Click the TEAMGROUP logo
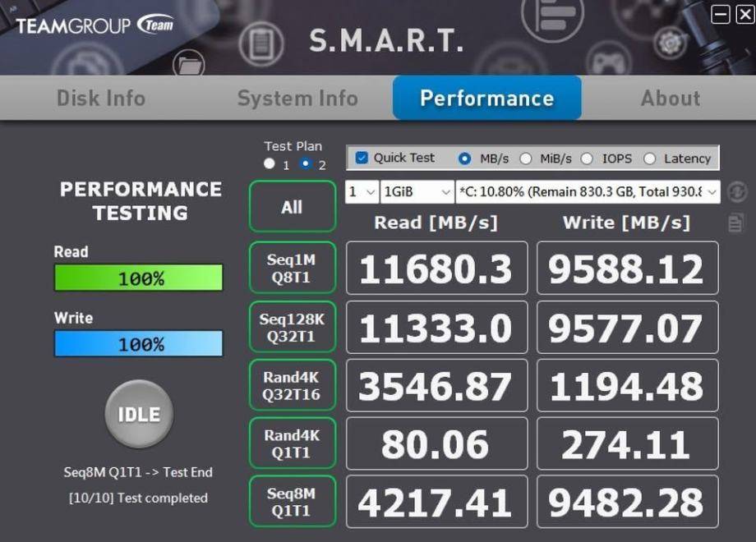This screenshot has width=756, height=542. [94, 25]
